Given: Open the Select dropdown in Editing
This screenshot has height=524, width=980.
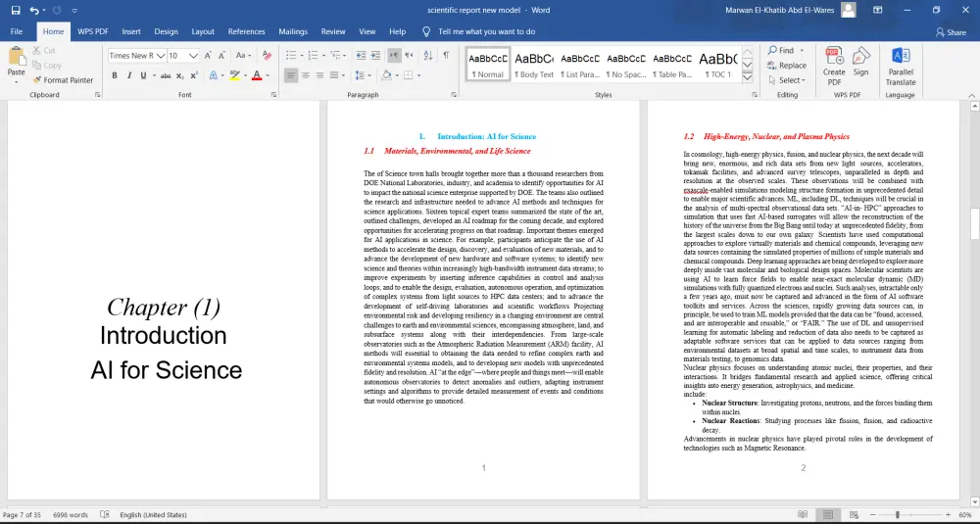Looking at the screenshot, I should 787,80.
